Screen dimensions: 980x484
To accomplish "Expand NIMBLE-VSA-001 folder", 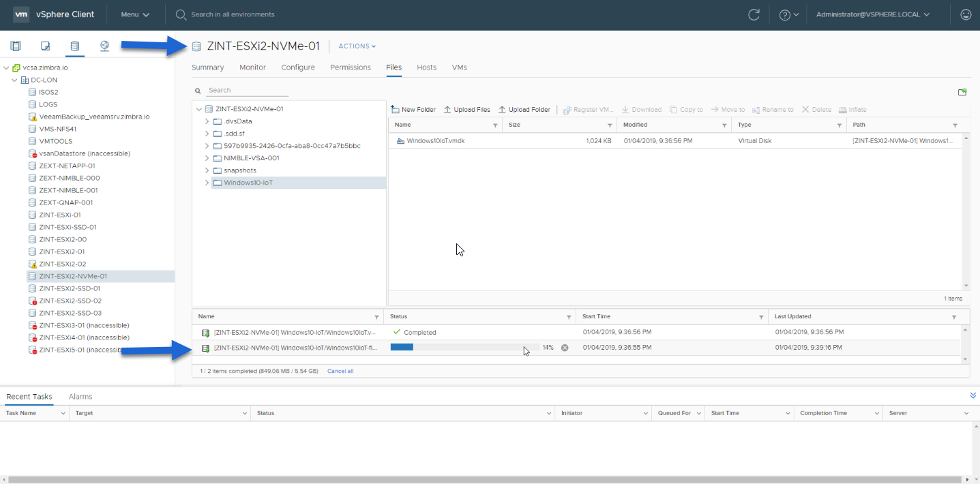I will [207, 158].
